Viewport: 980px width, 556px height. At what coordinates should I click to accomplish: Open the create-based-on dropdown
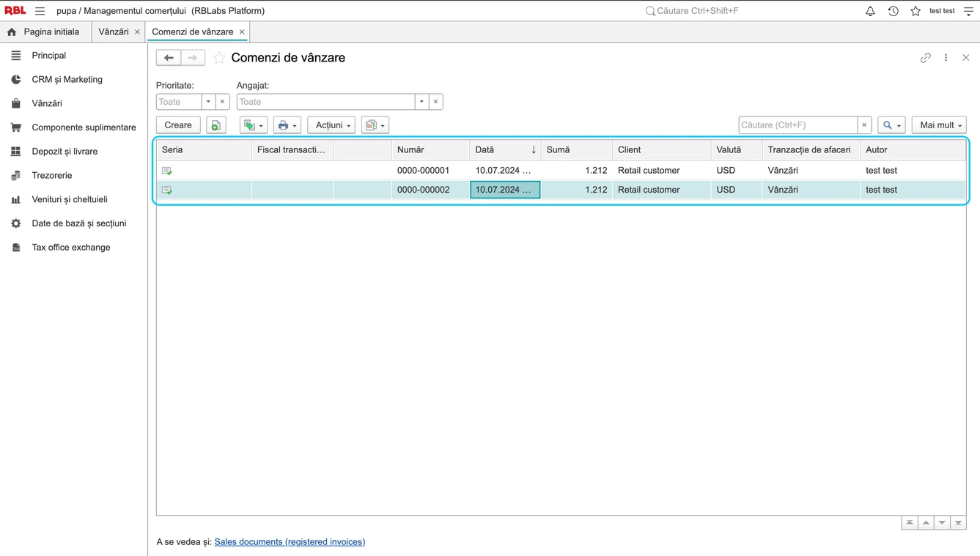[x=254, y=125]
